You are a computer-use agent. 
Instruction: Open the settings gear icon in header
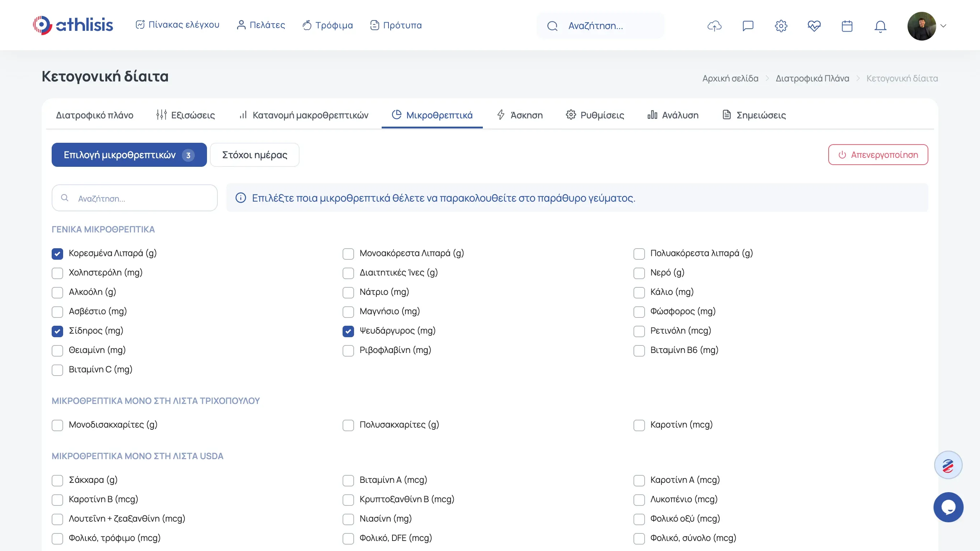click(x=781, y=26)
